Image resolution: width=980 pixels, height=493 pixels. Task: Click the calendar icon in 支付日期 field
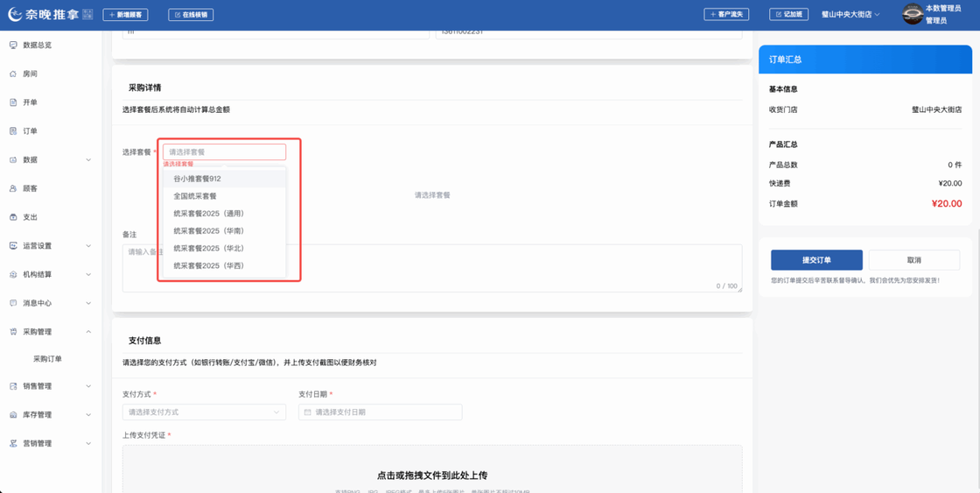point(307,412)
